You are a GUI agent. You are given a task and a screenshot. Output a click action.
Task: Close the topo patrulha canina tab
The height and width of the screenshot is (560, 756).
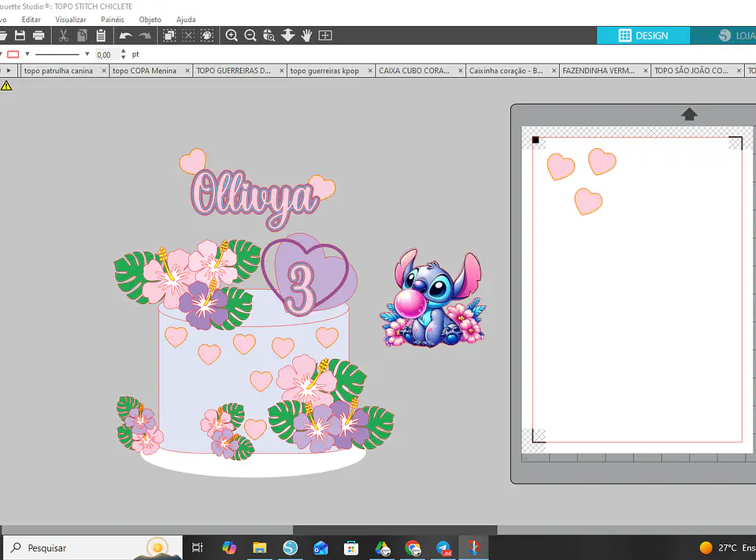click(x=104, y=71)
